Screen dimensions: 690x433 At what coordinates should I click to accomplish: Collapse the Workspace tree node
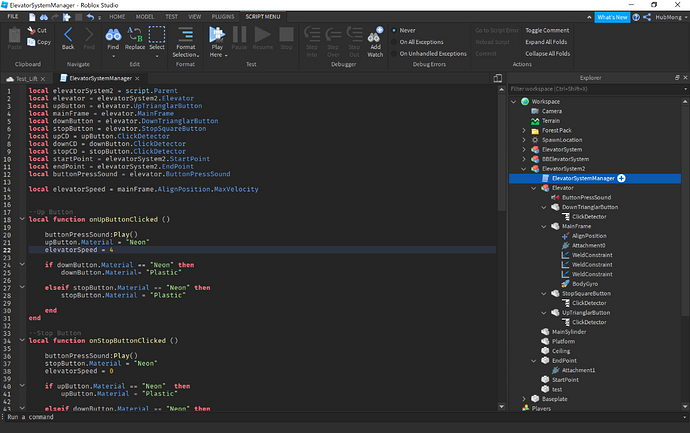tap(514, 102)
